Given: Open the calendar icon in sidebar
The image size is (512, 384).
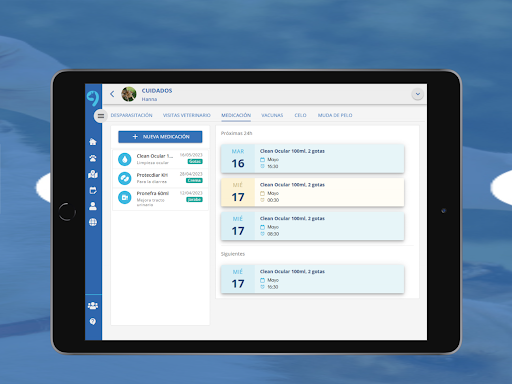Looking at the screenshot, I should [93, 190].
